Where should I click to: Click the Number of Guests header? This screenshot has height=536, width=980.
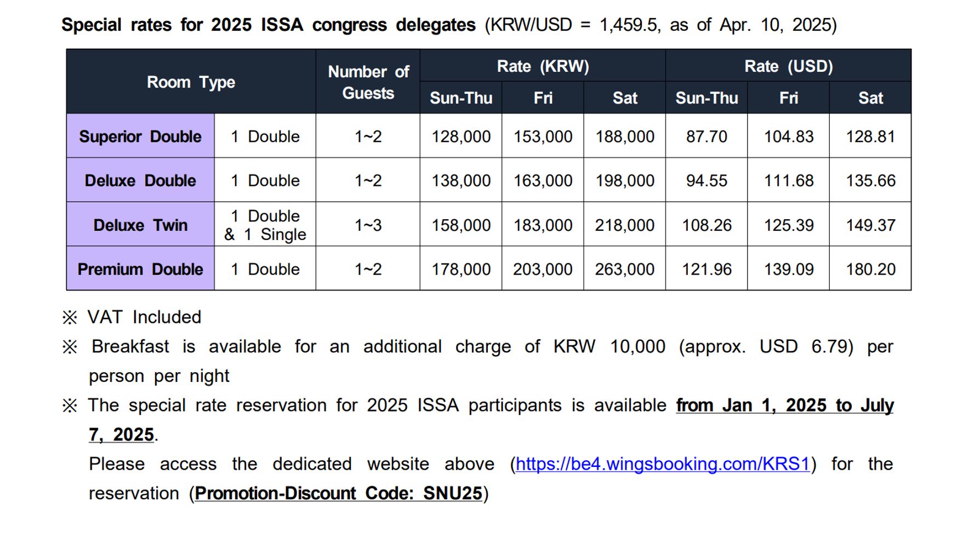pos(368,82)
